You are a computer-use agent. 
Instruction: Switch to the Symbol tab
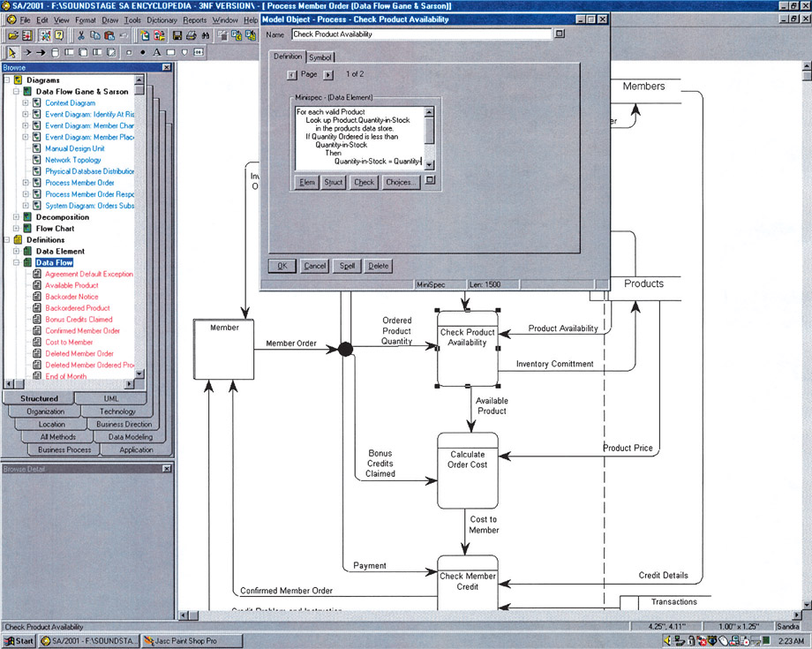tap(320, 57)
